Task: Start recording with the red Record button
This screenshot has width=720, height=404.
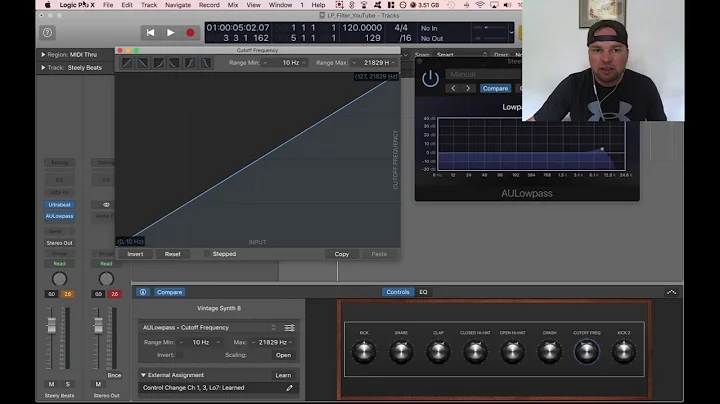Action: [x=190, y=33]
